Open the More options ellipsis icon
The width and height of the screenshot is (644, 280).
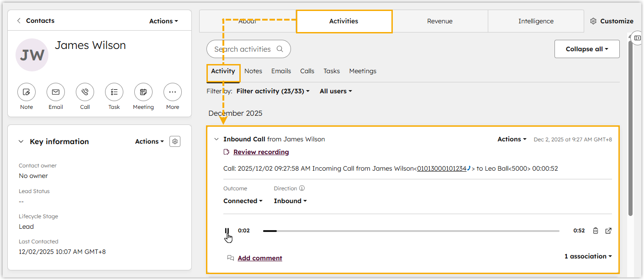(x=173, y=92)
